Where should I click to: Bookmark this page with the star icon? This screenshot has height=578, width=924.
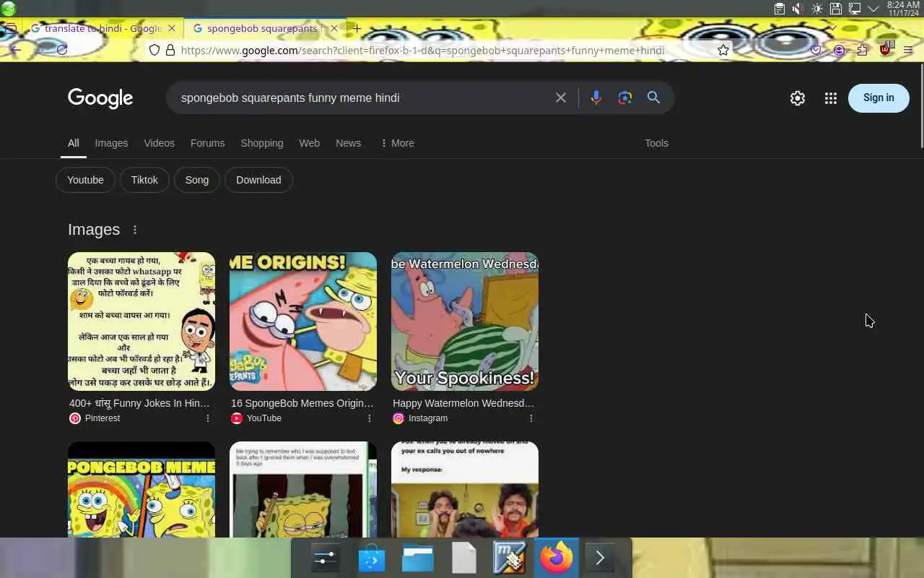(x=723, y=50)
